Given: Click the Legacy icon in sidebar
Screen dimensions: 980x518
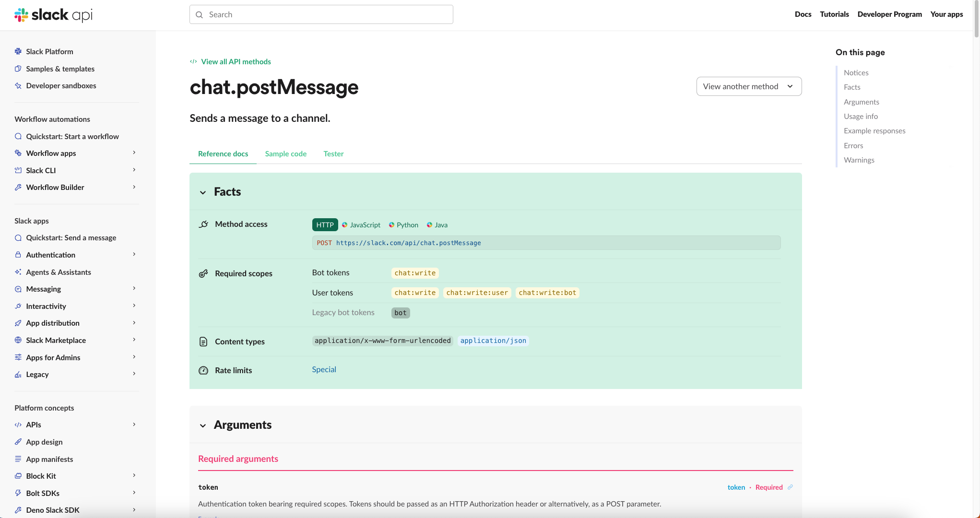Looking at the screenshot, I should (18, 374).
